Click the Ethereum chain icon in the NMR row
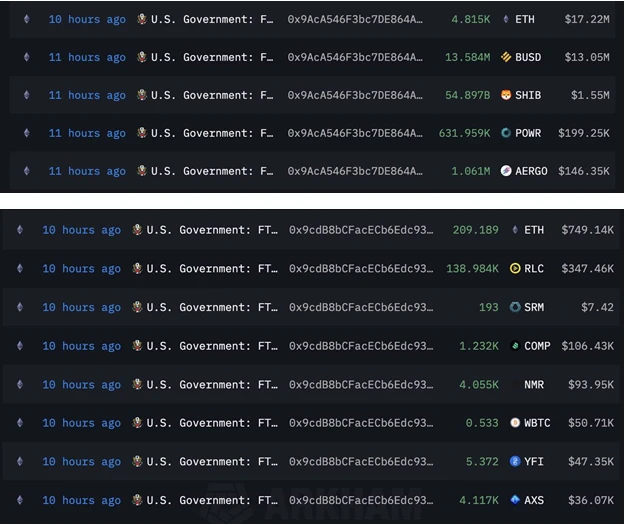The image size is (626, 525). (20, 384)
